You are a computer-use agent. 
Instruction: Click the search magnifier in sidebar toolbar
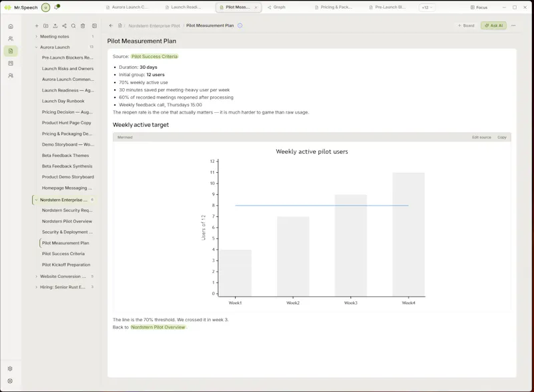(73, 26)
